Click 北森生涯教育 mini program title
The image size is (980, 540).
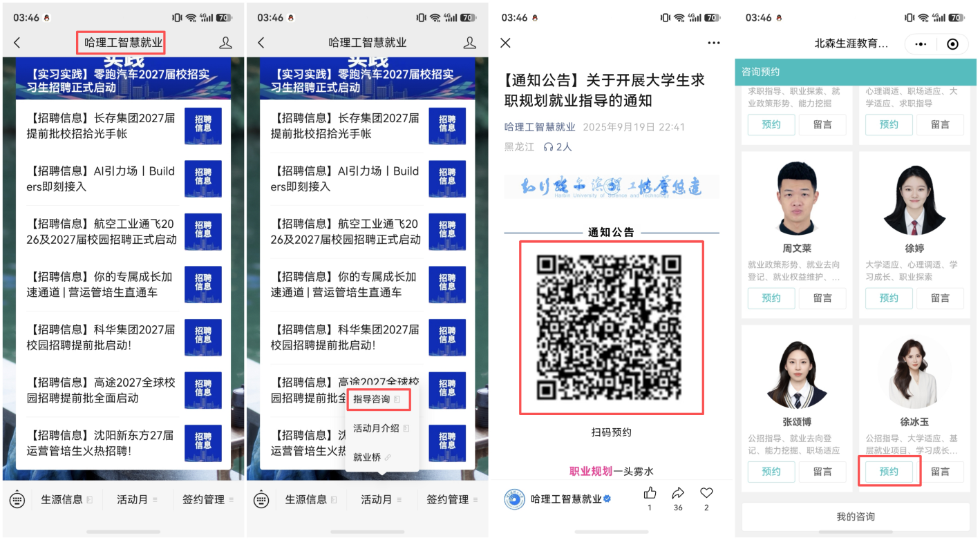[x=851, y=44]
